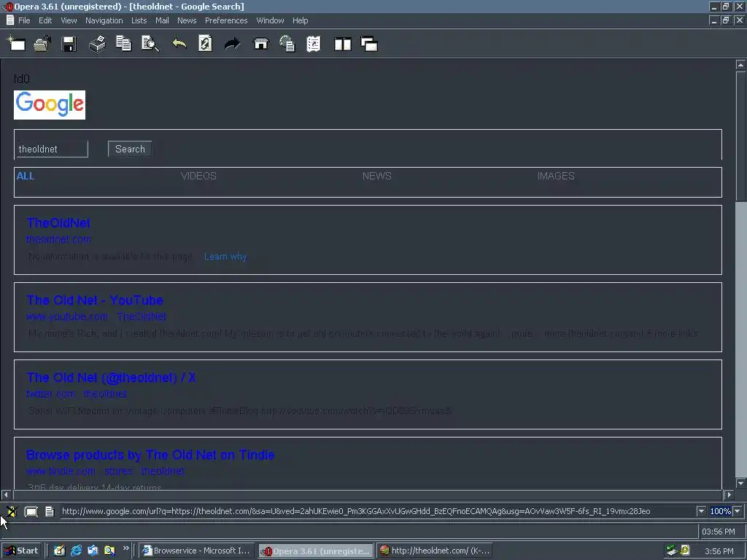The image size is (747, 560).
Task: Go back with the Back arrow icon
Action: click(179, 44)
